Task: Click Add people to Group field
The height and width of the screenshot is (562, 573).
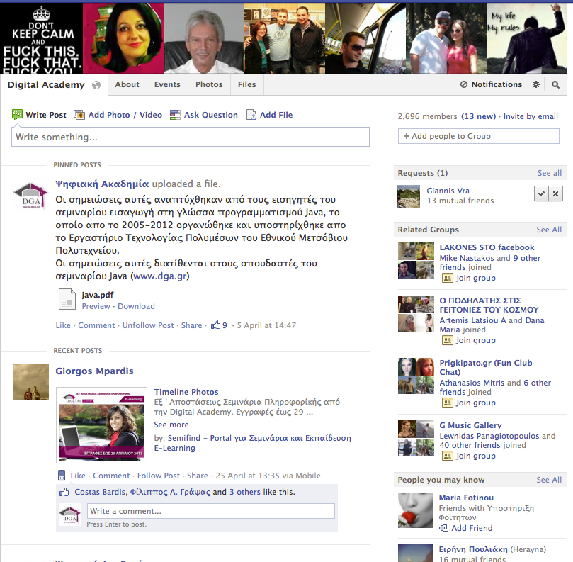Action: [x=479, y=136]
